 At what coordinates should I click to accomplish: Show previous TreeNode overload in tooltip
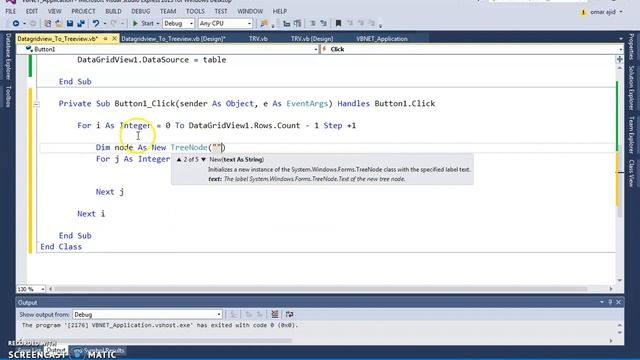tap(179, 160)
